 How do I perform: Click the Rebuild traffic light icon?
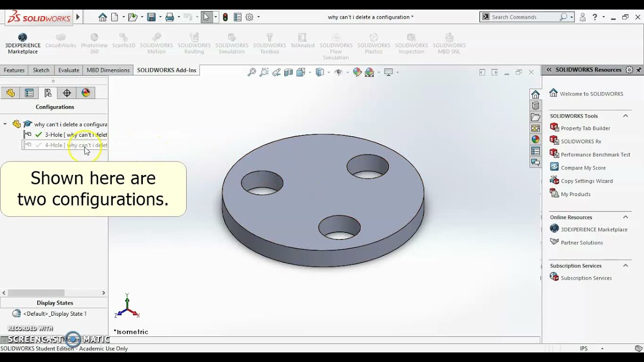(x=225, y=17)
